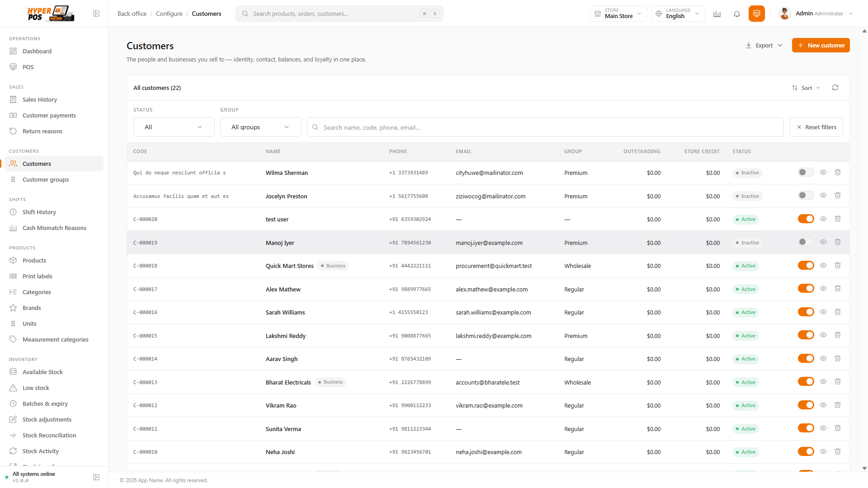Activate Manoj Iyer using the toggle switch
This screenshot has height=488, width=868.
pyautogui.click(x=806, y=242)
